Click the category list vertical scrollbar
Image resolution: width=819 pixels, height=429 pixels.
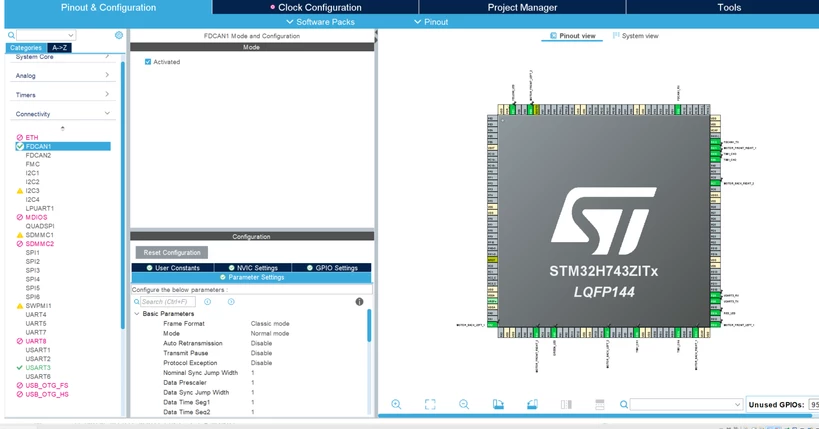(x=123, y=195)
